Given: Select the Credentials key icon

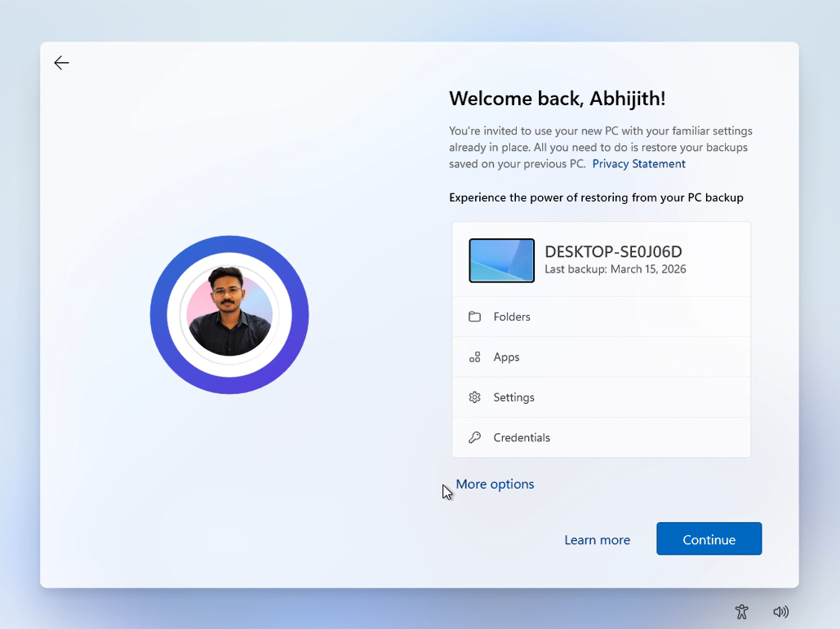Looking at the screenshot, I should click(x=474, y=437).
